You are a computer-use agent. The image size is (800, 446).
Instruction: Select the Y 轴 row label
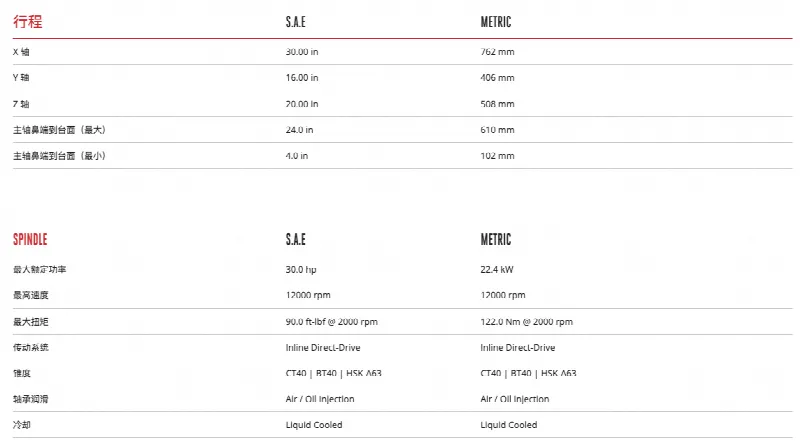click(x=21, y=78)
